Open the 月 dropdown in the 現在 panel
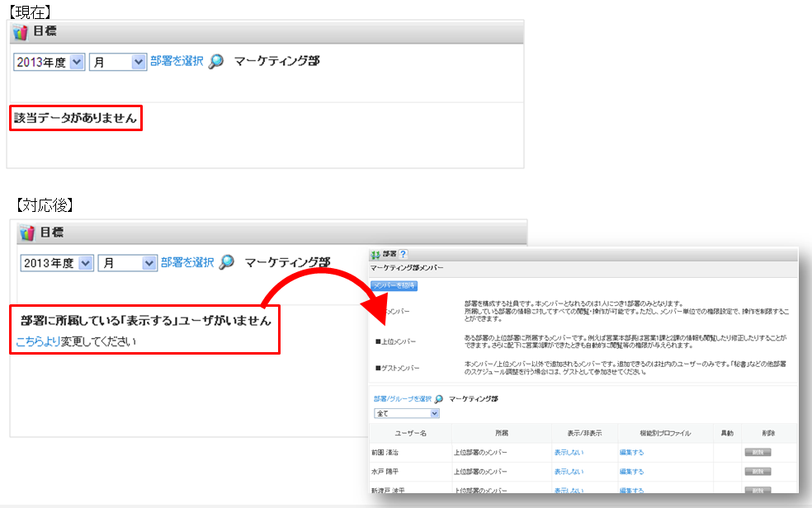Viewport: 812px width, 508px height. (139, 63)
